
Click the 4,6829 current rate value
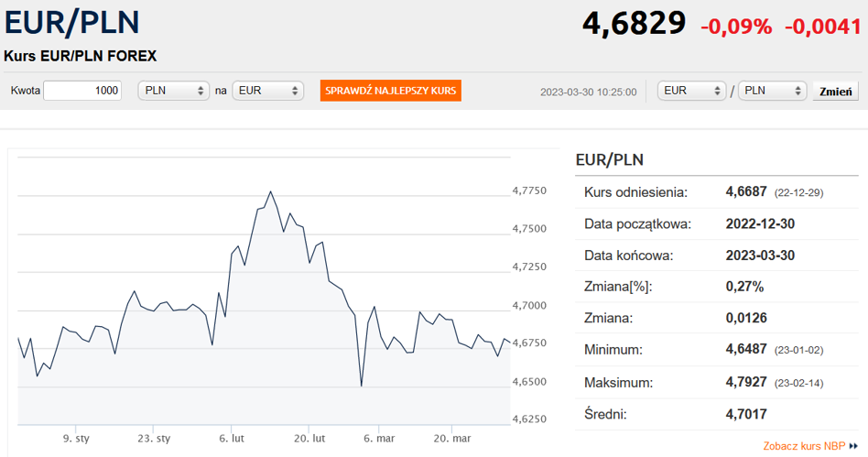click(634, 23)
